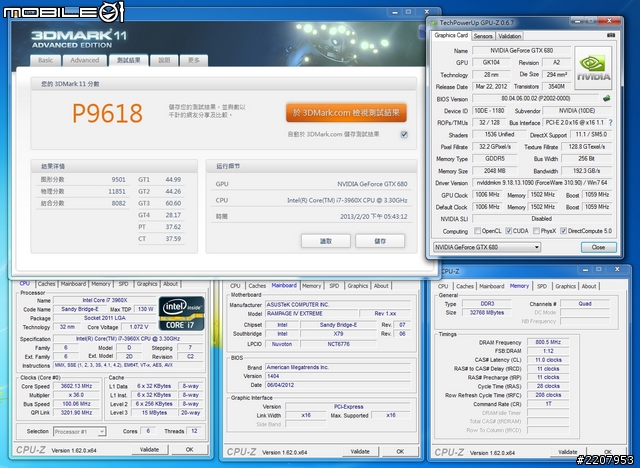Image resolution: width=640 pixels, height=468 pixels.
Task: Click Validate in right CPU-Z window
Action: pyautogui.click(x=567, y=452)
